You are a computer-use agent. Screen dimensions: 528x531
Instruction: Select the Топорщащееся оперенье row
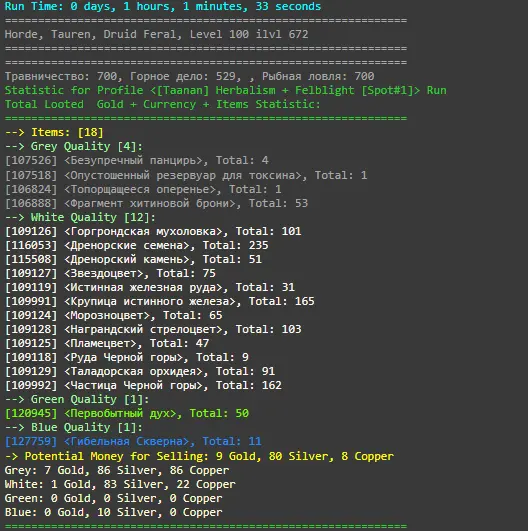[x=143, y=189]
